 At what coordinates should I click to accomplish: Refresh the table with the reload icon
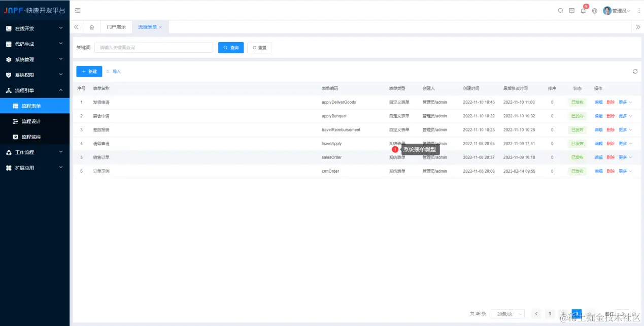point(635,72)
